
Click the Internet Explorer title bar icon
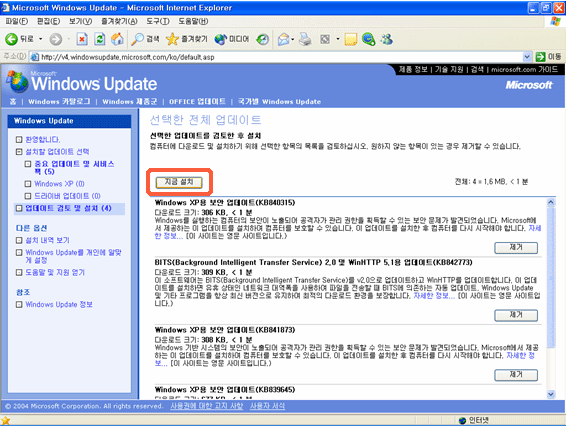pos(5,7)
